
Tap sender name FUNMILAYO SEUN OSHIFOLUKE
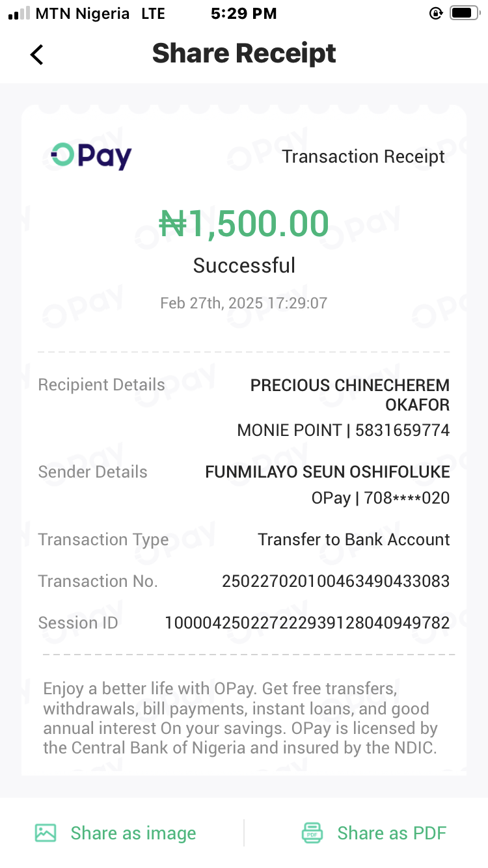pyautogui.click(x=327, y=472)
